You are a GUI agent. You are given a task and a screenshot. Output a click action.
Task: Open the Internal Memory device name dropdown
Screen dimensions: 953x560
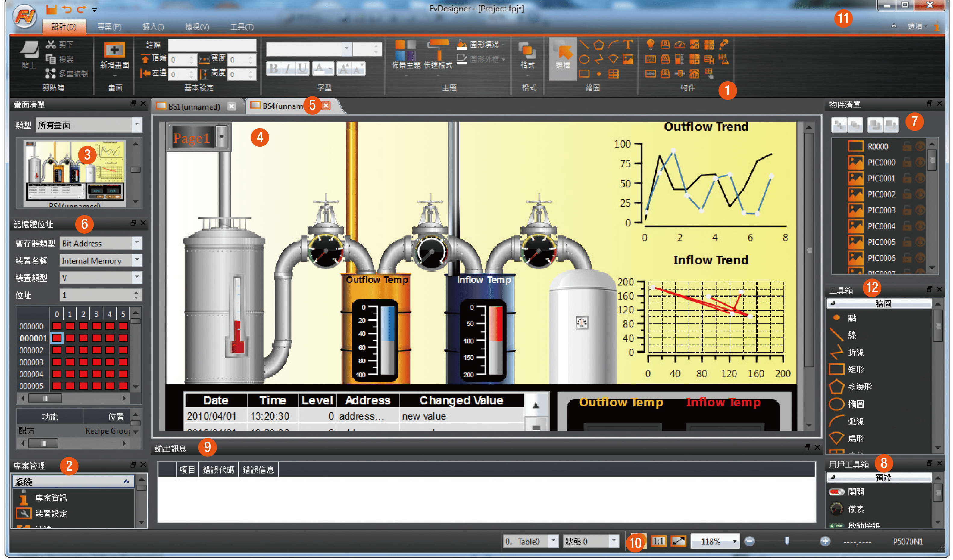coord(137,260)
